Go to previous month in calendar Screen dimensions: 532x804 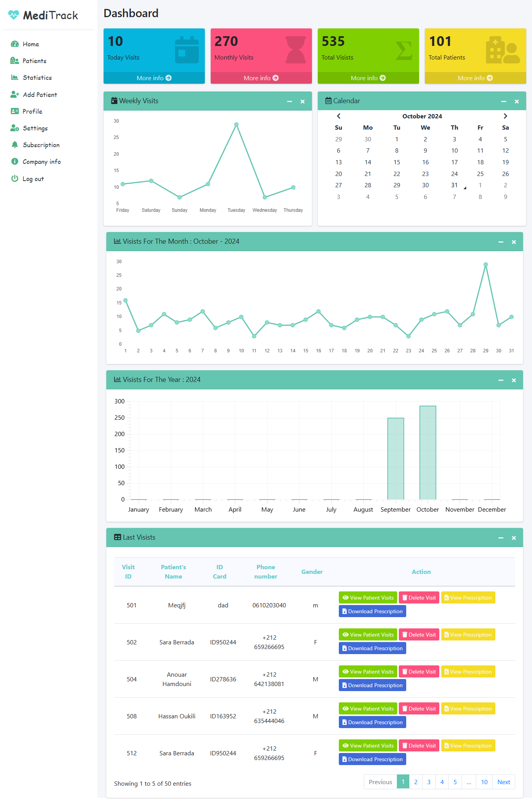coord(338,116)
